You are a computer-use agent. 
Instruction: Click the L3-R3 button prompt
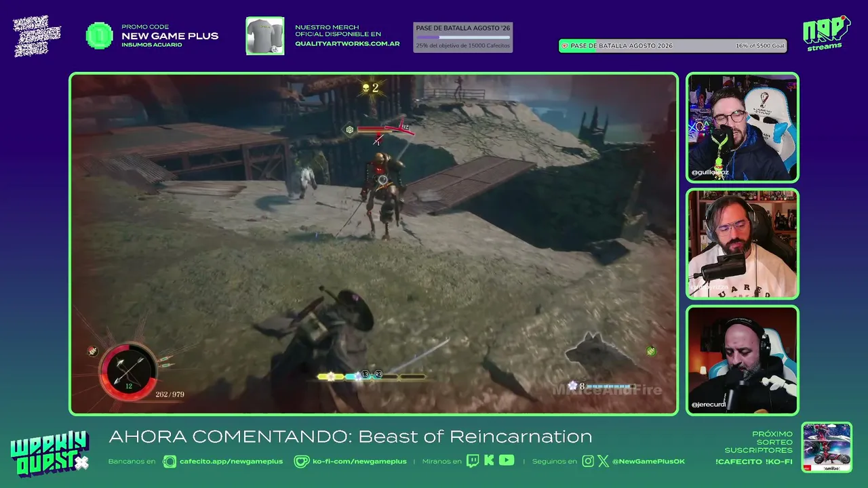(372, 374)
